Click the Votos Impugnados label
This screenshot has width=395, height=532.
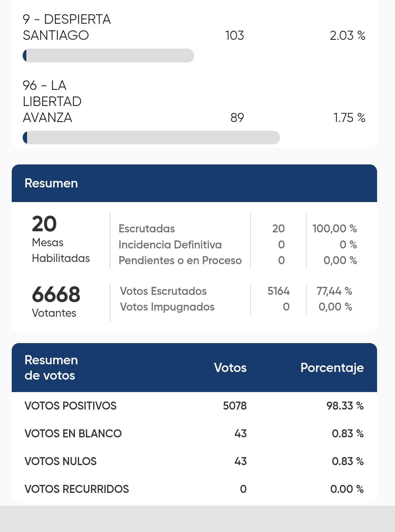coord(167,307)
